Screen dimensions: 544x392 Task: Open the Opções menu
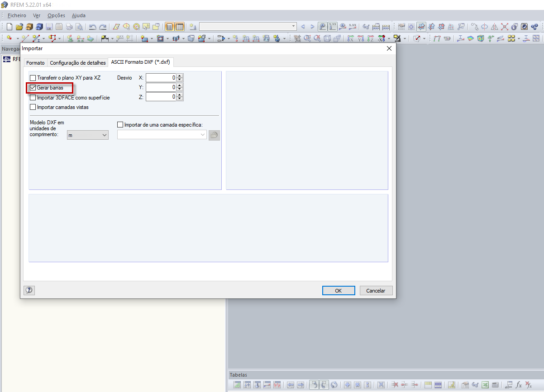(56, 15)
